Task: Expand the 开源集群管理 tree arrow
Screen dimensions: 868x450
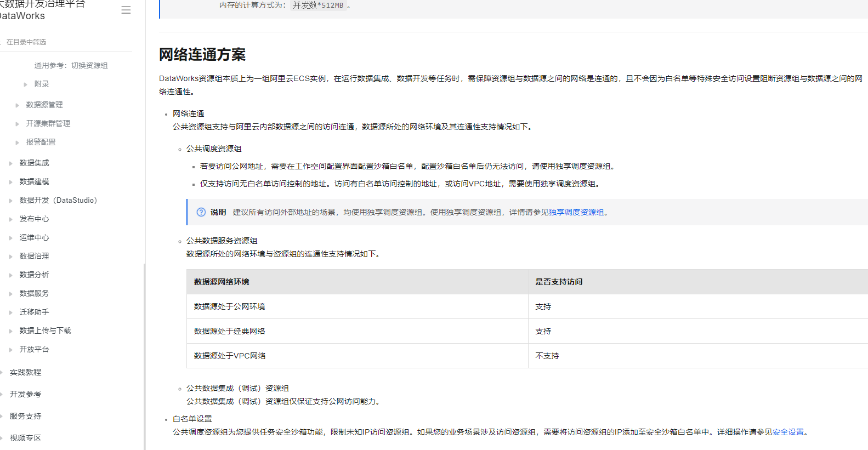Action: click(17, 124)
